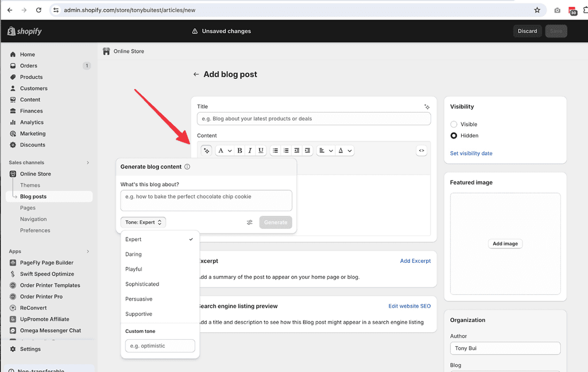Choose Daring tone option

160,254
